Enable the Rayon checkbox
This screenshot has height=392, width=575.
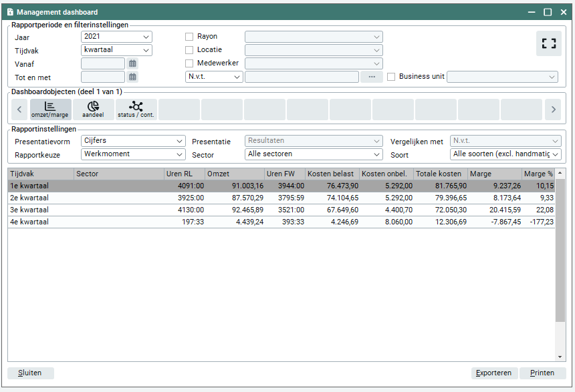tap(190, 36)
